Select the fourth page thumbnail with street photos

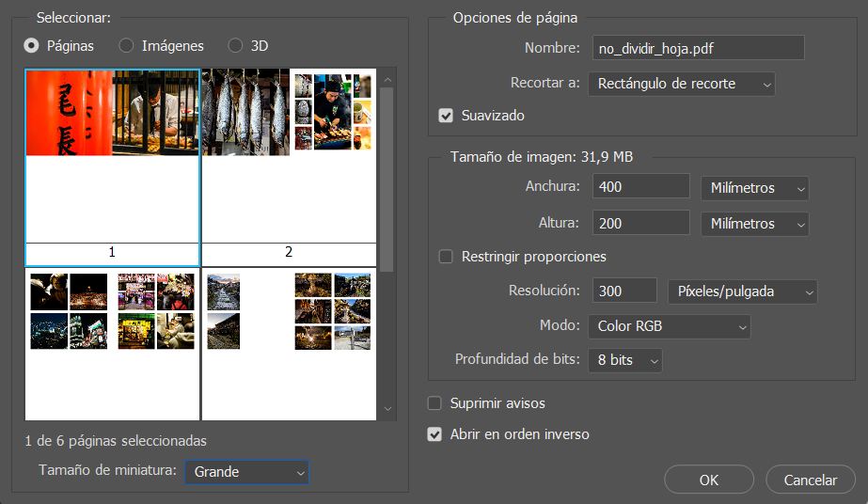tap(289, 343)
